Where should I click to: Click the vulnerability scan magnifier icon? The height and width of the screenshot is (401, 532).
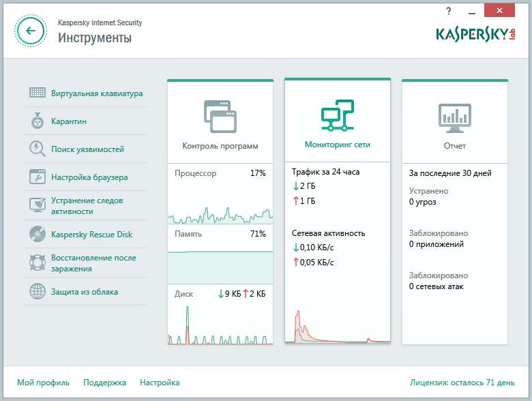(38, 149)
